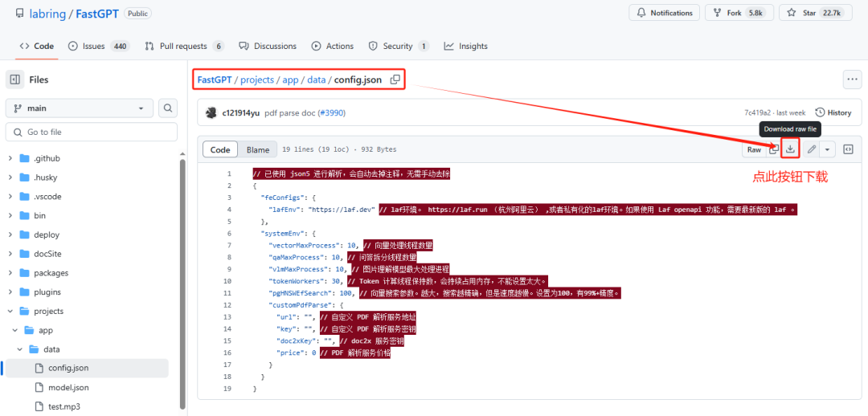Image resolution: width=868 pixels, height=416 pixels.
Task: Click the Fork button
Action: coord(739,13)
